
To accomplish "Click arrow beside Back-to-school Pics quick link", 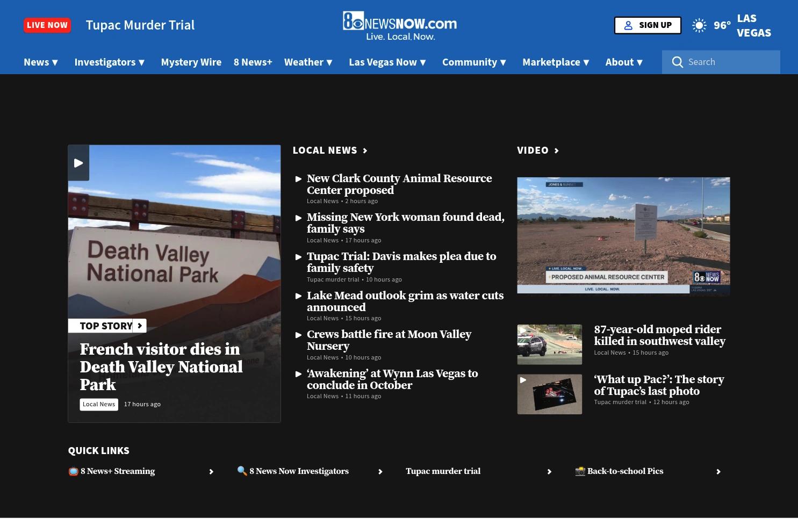I will (718, 472).
